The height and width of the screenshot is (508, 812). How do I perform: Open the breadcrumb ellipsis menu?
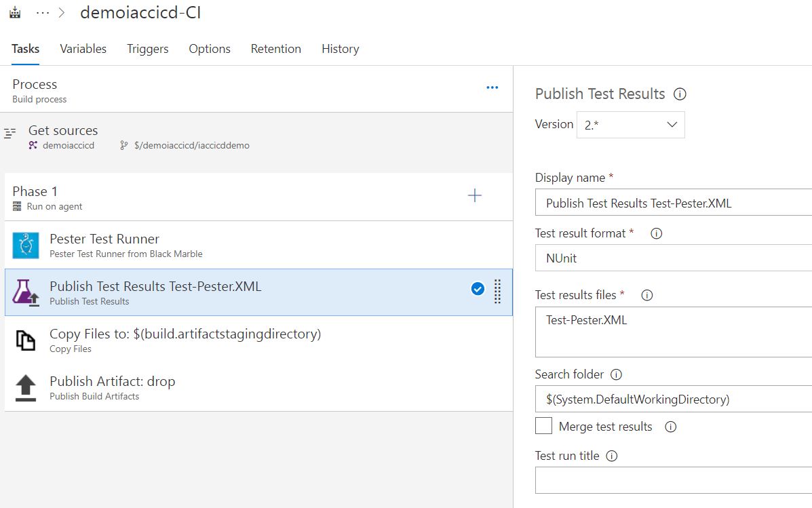point(43,13)
